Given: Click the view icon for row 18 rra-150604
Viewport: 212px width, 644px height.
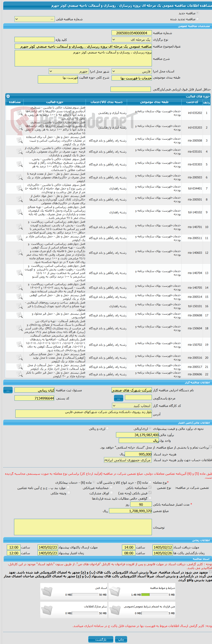Looking at the screenshot, I should click(20, 328).
